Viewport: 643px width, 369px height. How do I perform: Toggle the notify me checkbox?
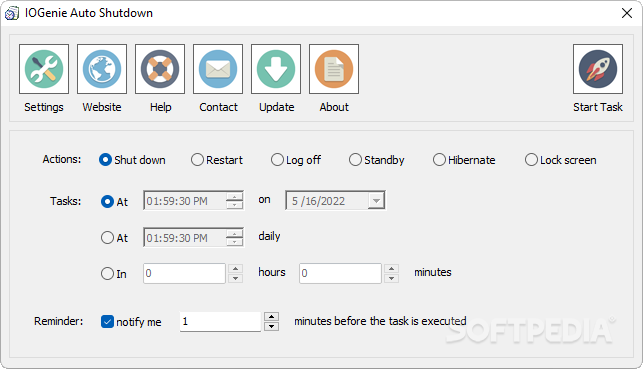[107, 321]
